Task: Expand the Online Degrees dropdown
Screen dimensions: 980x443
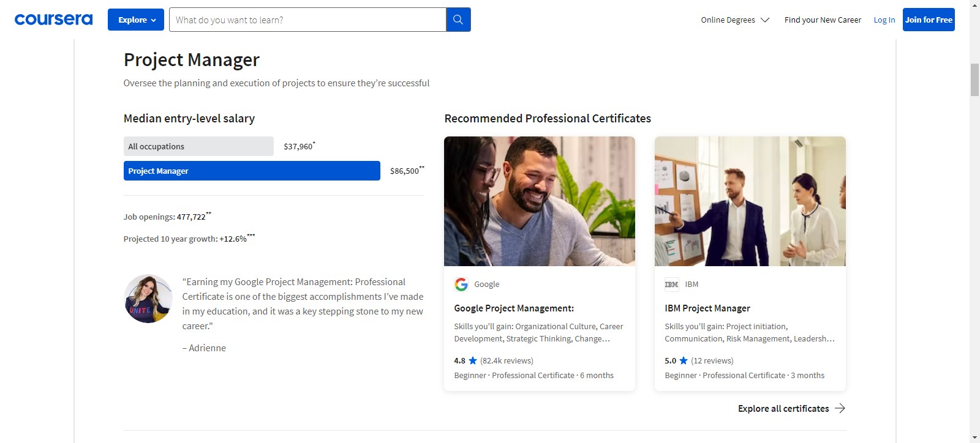Action: coord(734,20)
